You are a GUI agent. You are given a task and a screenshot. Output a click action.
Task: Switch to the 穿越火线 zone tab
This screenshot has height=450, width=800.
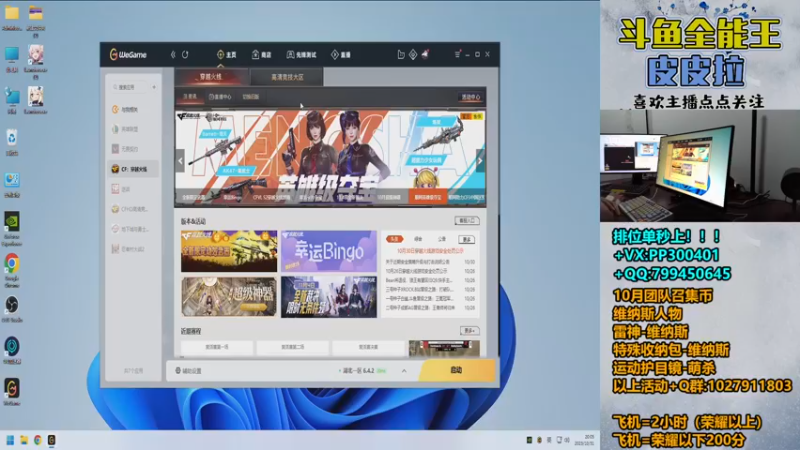(x=211, y=77)
